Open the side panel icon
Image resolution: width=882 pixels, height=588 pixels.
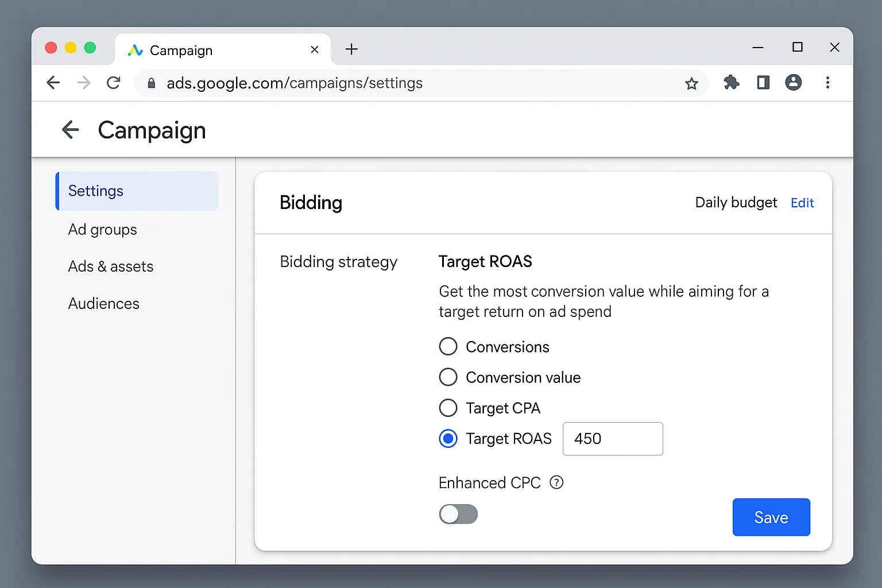pyautogui.click(x=763, y=83)
